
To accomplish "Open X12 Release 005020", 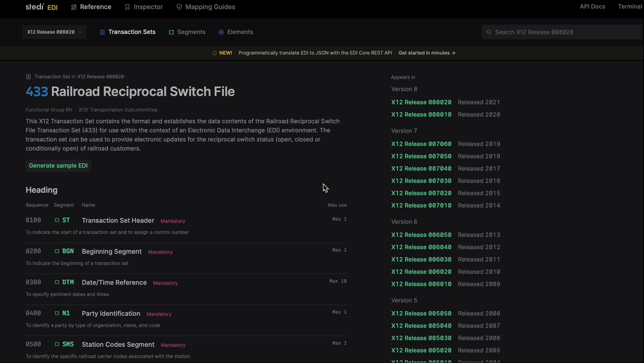I will pos(421,350).
